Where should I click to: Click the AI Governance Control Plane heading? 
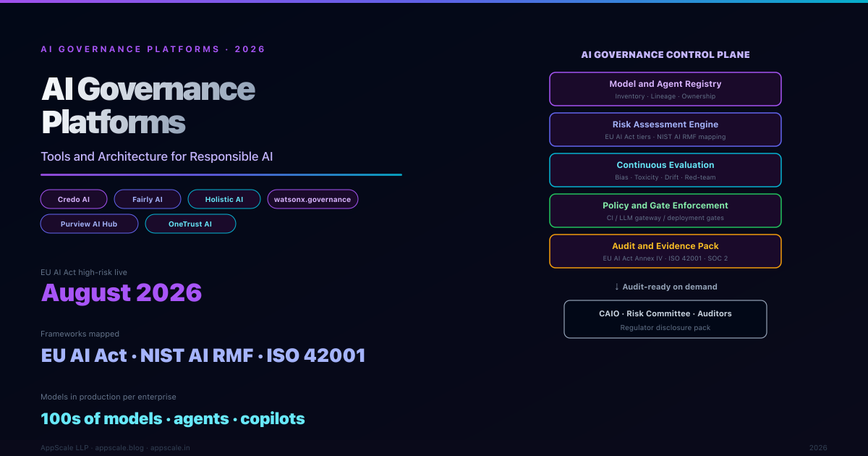(665, 55)
